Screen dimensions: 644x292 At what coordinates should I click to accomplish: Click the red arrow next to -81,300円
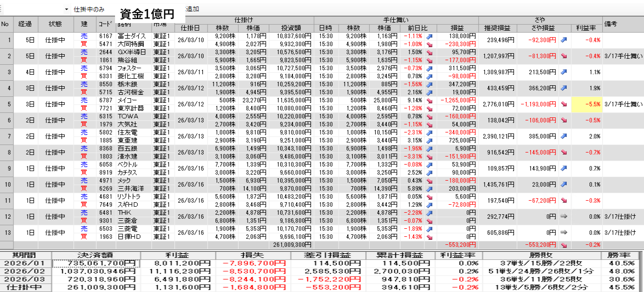(x=564, y=56)
